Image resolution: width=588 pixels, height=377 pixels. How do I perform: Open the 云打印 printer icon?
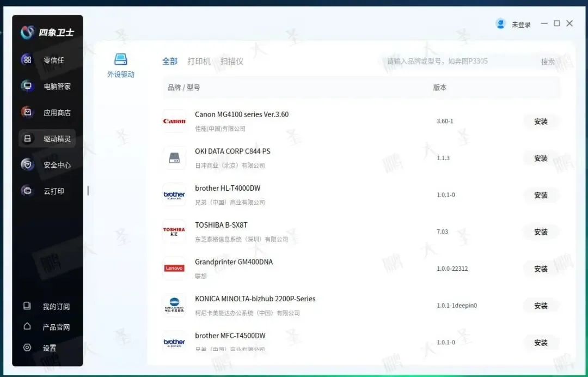[27, 191]
